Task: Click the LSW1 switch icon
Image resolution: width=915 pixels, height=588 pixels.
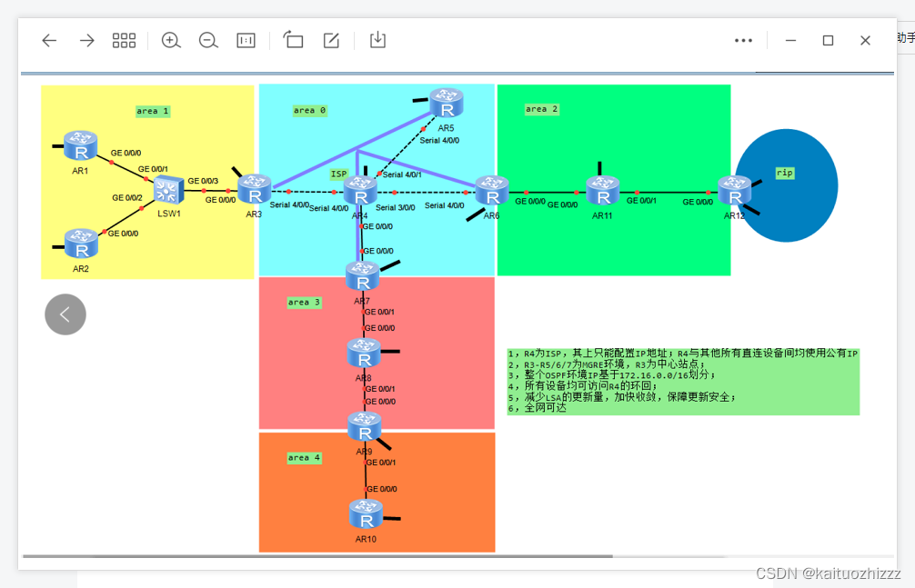Action: pos(168,190)
